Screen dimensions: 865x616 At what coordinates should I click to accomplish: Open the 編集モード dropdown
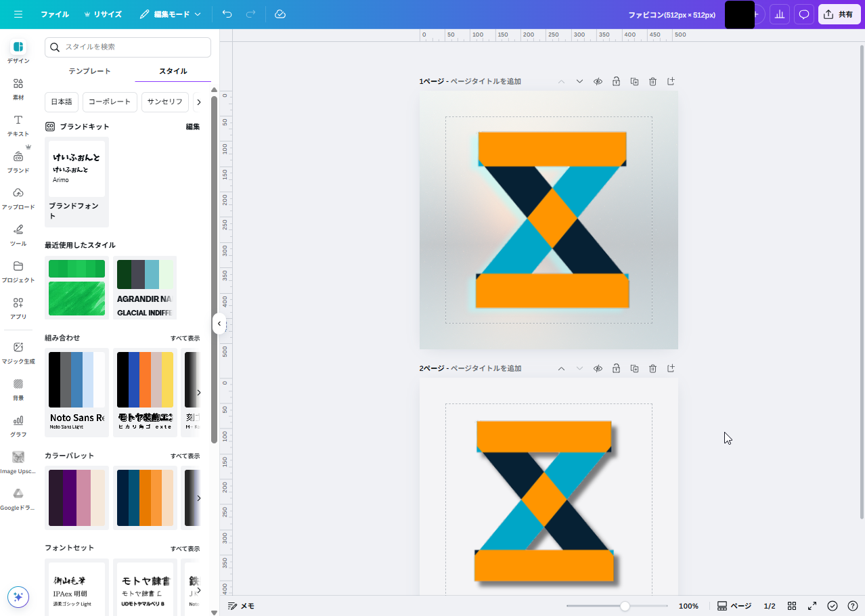[171, 14]
